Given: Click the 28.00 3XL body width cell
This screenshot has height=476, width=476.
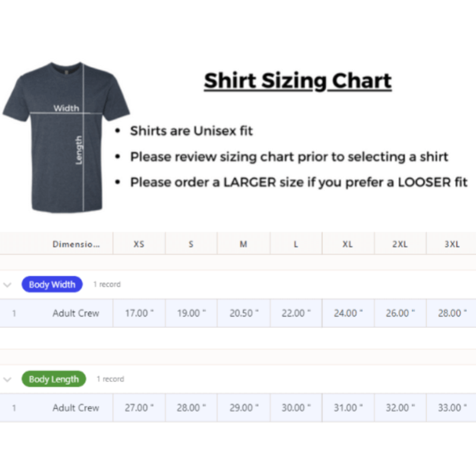Looking at the screenshot, I should coord(452,313).
